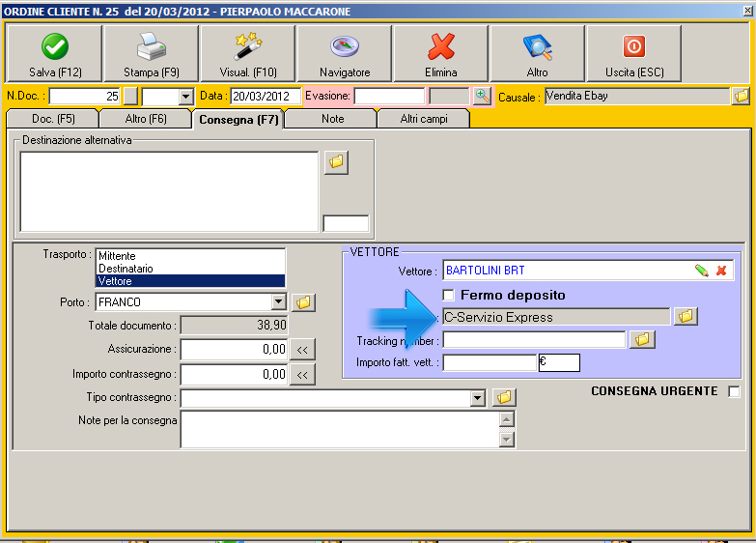The width and height of the screenshot is (756, 543).
Task: Click the Destinazione alternativa text area
Action: click(169, 191)
